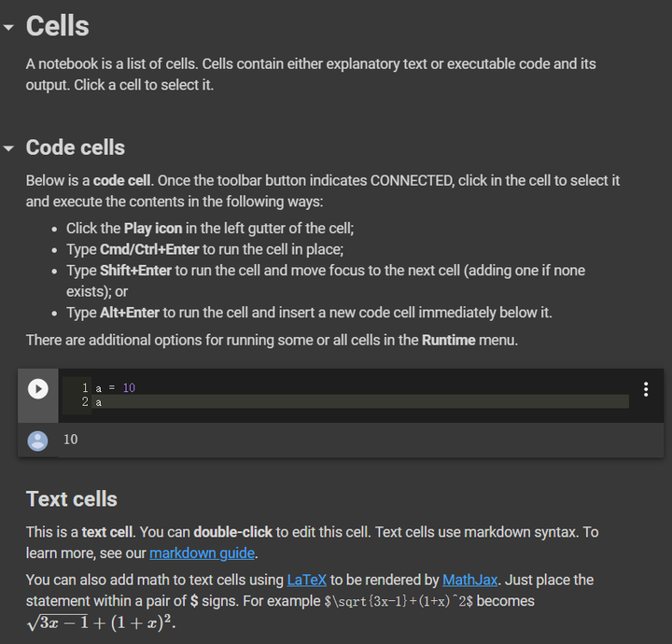Click the "This is a text cell" paragraph
This screenshot has width=672, height=644.
[x=280, y=532]
